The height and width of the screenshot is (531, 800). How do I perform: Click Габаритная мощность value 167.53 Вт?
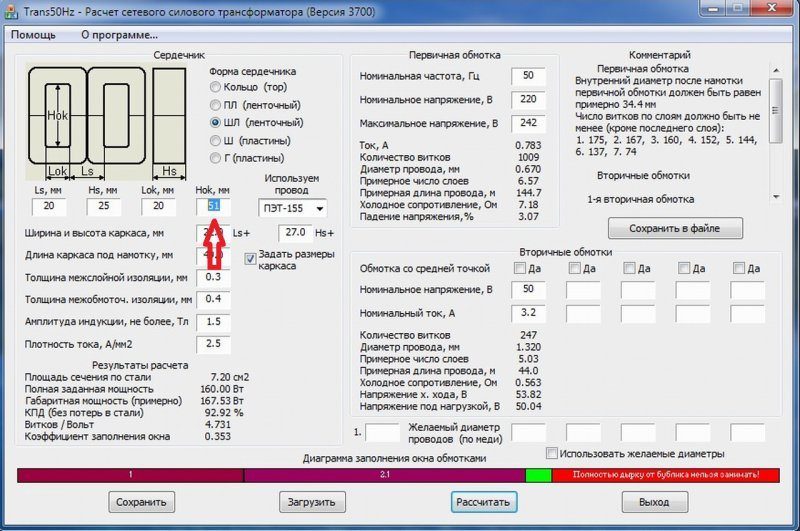pyautogui.click(x=222, y=401)
